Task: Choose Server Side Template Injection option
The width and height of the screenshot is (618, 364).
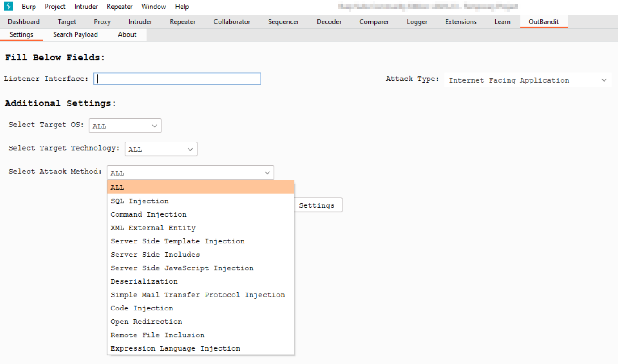Action: click(x=201, y=241)
